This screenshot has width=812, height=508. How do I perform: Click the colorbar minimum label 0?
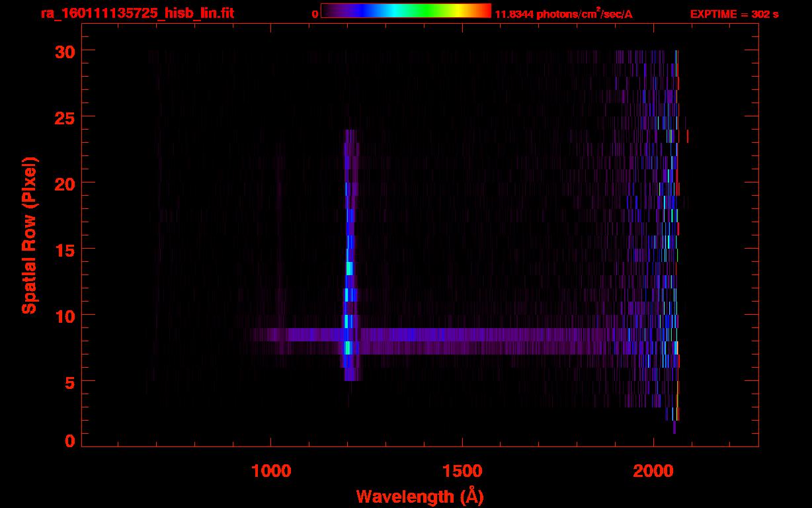point(315,14)
